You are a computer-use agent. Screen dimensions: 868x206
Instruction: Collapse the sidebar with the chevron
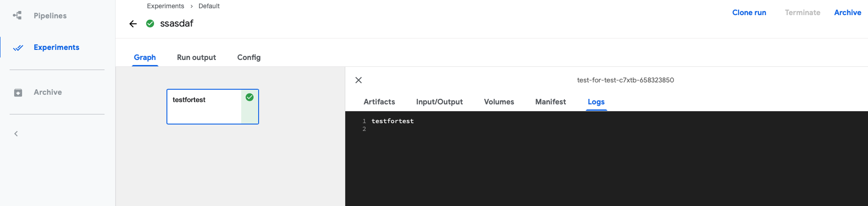click(x=16, y=134)
